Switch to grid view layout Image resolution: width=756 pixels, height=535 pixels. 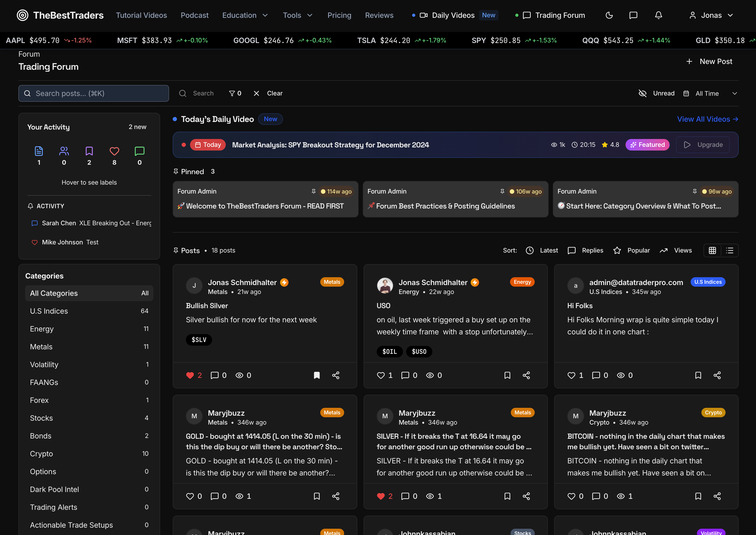712,250
